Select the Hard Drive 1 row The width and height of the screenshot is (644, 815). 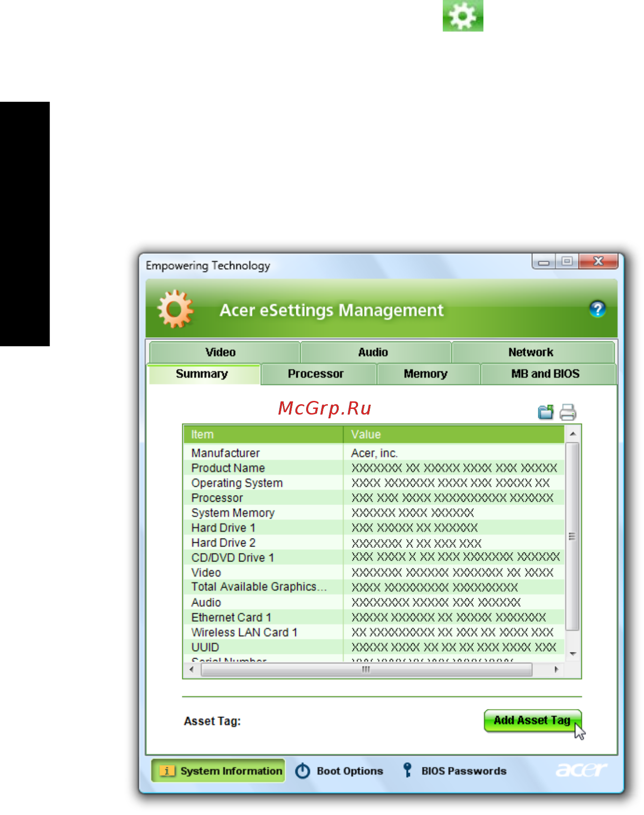374,528
